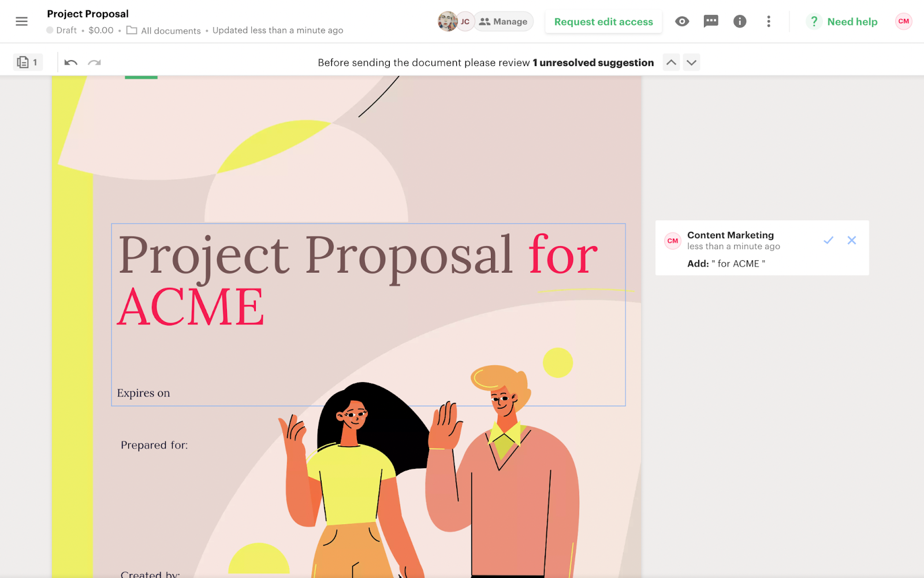Open the Content Marketing suggestion card

pyautogui.click(x=762, y=248)
